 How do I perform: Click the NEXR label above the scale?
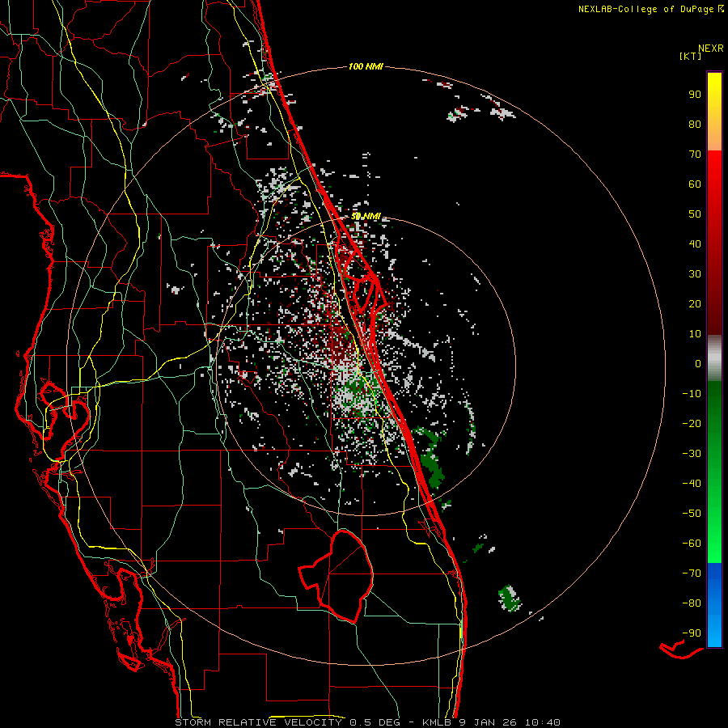pyautogui.click(x=710, y=49)
